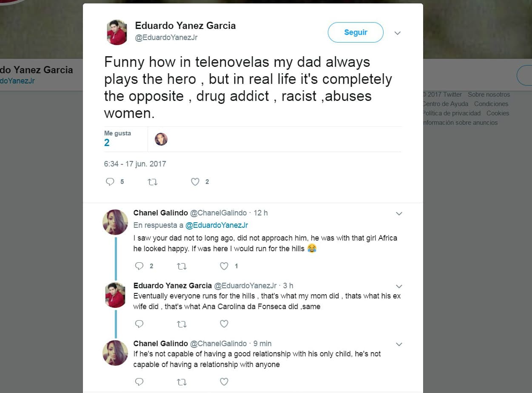Expand options on Eduardo's threaded reply
The height and width of the screenshot is (393, 532).
pyautogui.click(x=399, y=287)
